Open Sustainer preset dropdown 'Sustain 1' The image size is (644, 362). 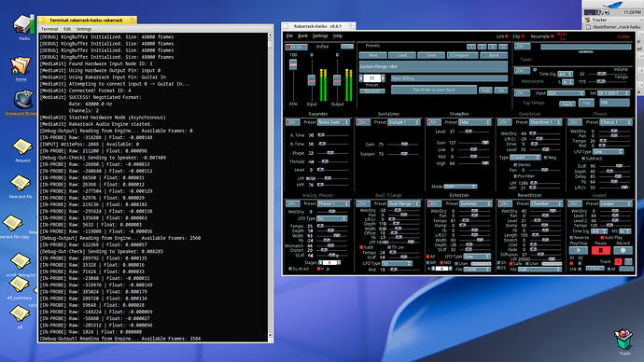point(404,122)
